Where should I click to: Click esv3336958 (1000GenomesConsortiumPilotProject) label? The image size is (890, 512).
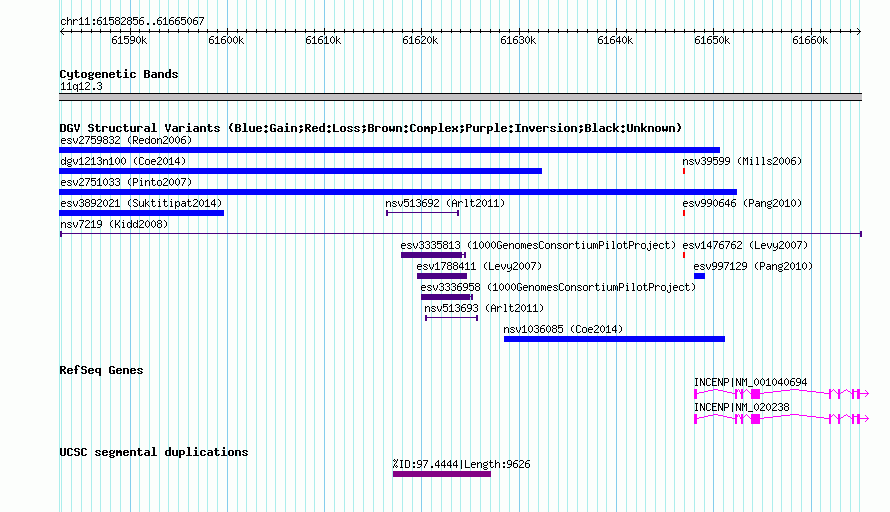pos(558,287)
